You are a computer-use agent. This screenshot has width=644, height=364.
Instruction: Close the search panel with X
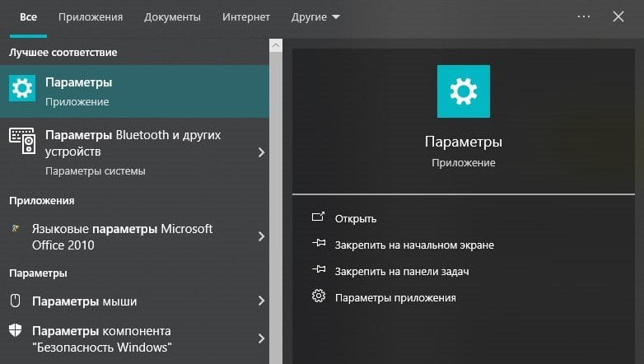pyautogui.click(x=618, y=16)
